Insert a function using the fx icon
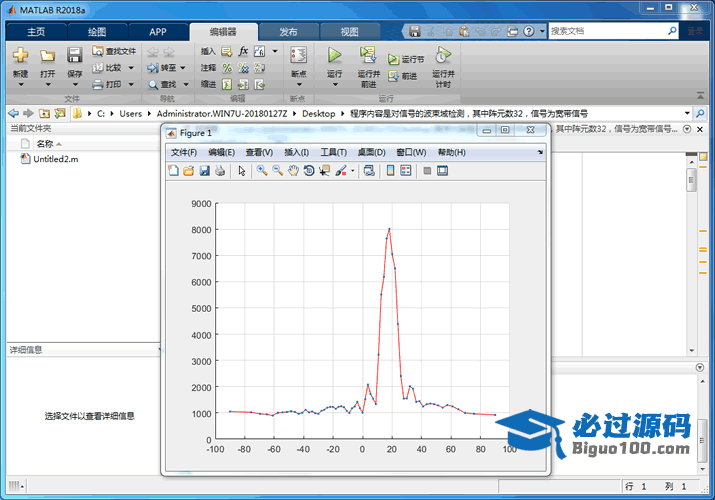 click(244, 51)
